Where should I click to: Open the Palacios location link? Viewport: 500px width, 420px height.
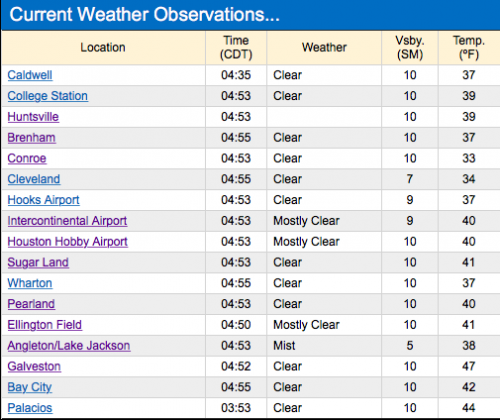coord(30,408)
